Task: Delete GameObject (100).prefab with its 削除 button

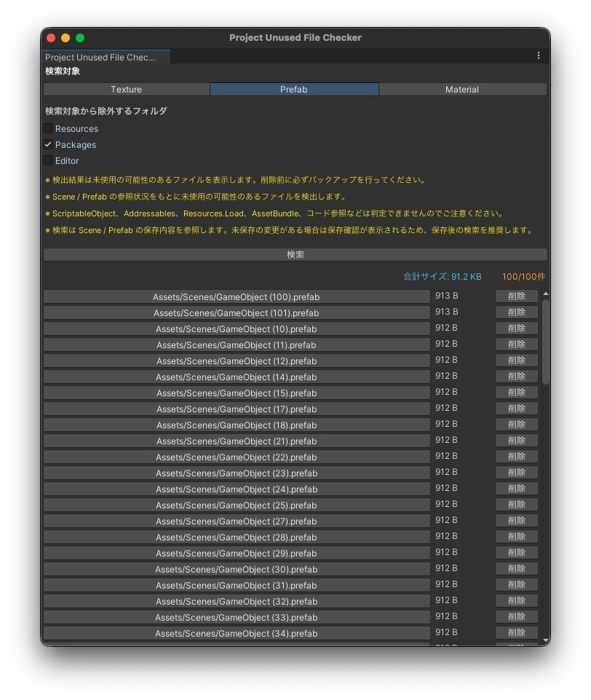Action: [x=516, y=296]
